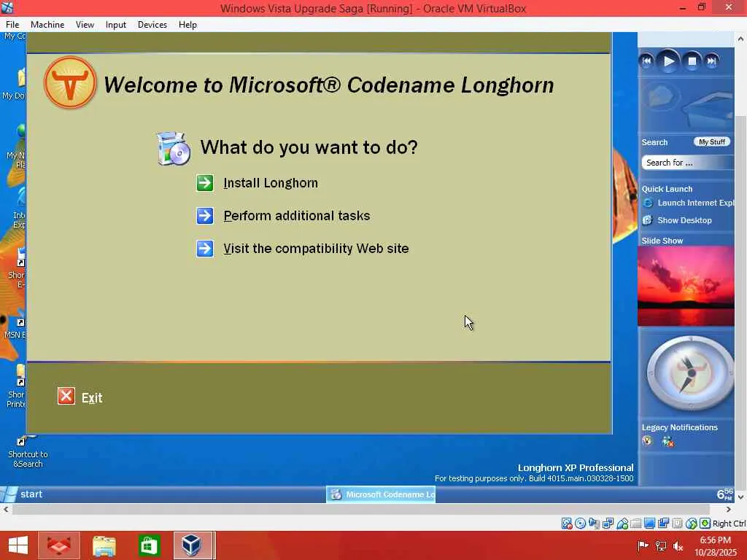Click the analog clock in the sidebar

point(689,373)
